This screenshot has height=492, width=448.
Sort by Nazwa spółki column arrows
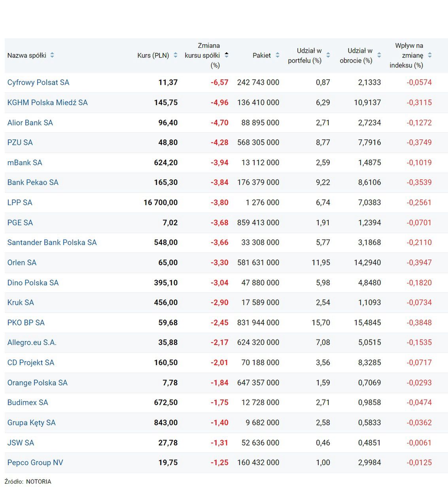pyautogui.click(x=52, y=55)
